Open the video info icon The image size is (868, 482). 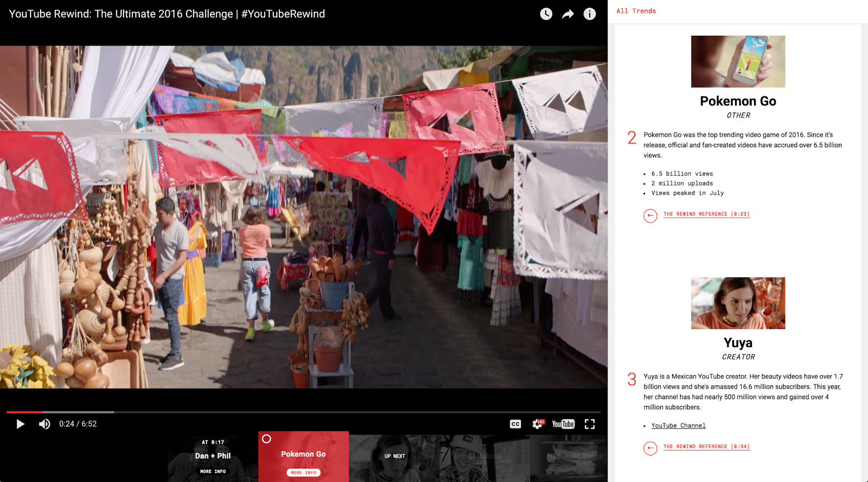coord(590,14)
